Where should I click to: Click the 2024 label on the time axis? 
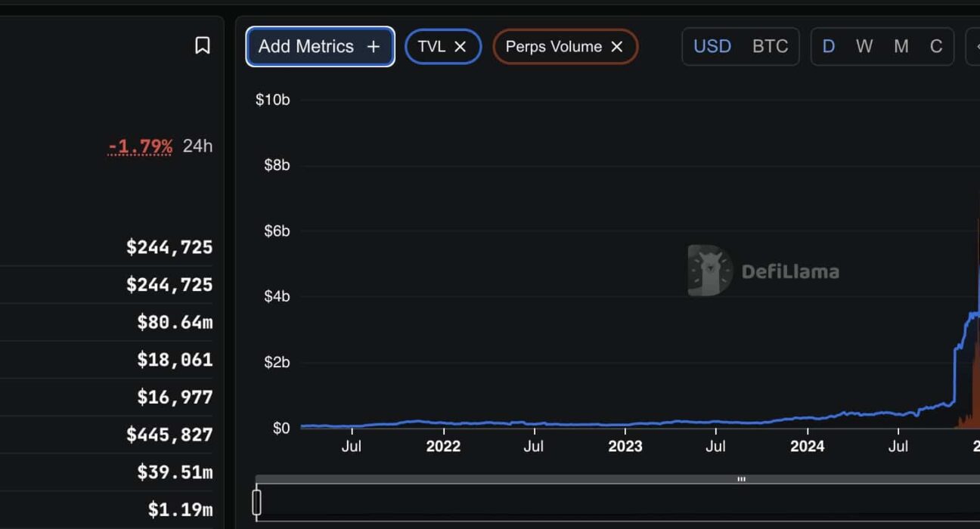tap(807, 446)
